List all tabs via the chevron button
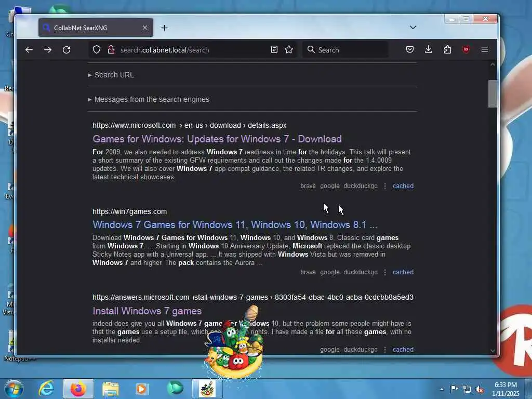The height and width of the screenshot is (399, 532). [x=413, y=28]
